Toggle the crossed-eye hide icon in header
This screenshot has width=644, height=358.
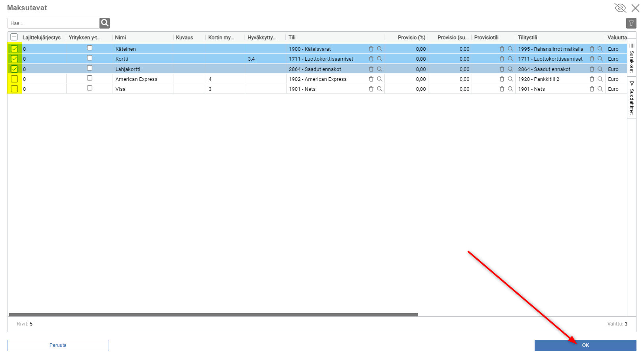pos(620,8)
